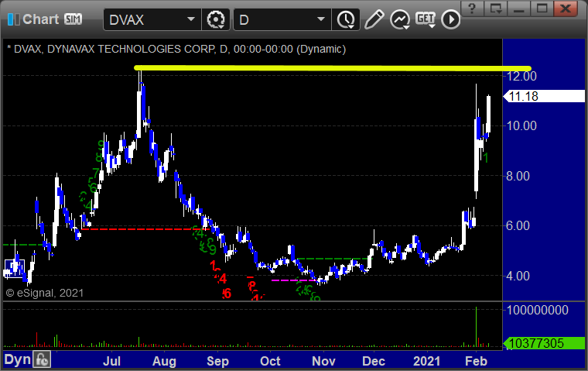Click the Oct label on time axis
This screenshot has width=588, height=371.
click(270, 361)
